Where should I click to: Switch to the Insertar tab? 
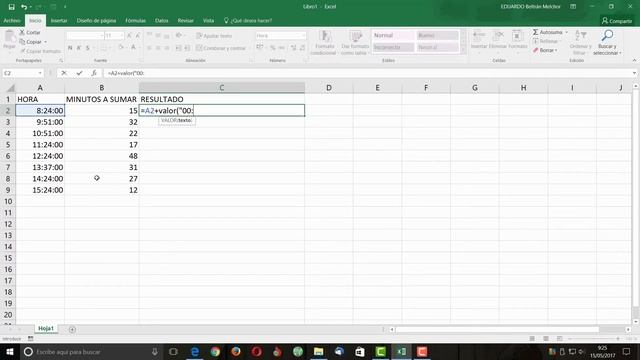click(x=59, y=20)
